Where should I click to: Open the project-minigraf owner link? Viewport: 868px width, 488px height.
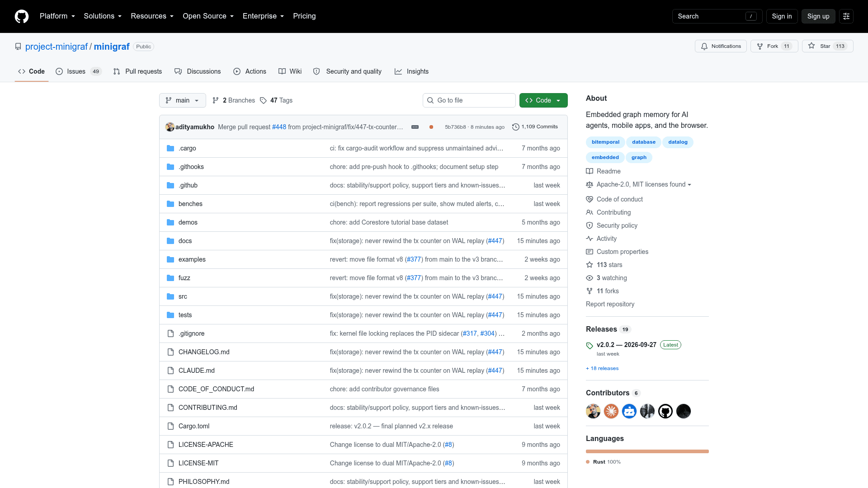point(57,47)
